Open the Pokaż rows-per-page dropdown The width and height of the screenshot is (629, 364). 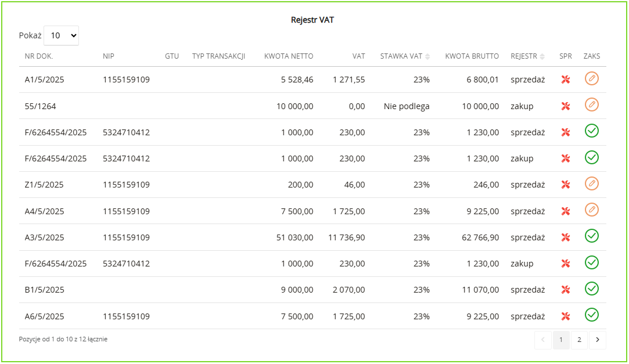61,35
